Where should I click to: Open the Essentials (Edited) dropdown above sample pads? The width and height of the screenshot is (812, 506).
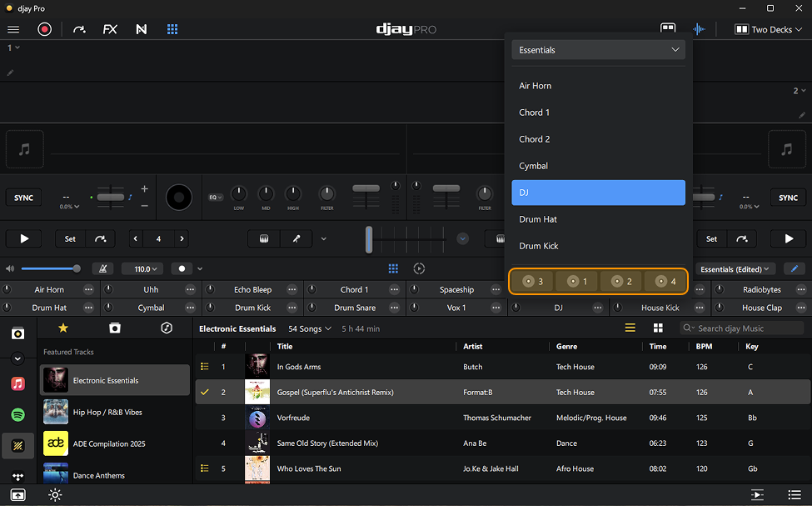735,268
